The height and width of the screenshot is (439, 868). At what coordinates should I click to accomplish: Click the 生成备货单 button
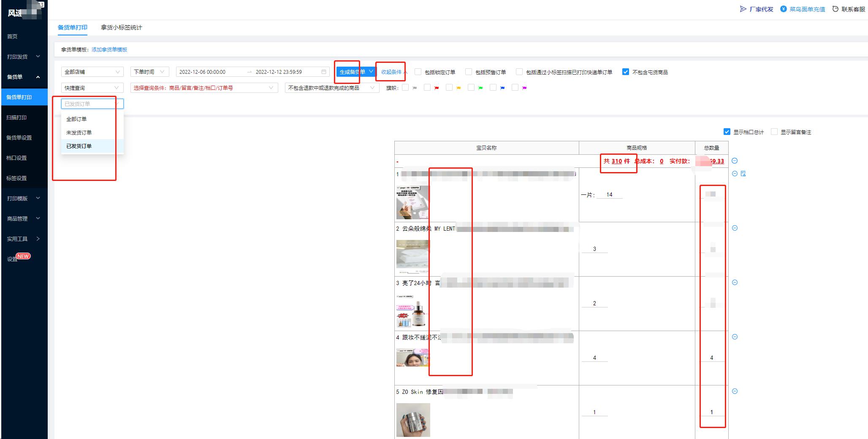pyautogui.click(x=352, y=72)
